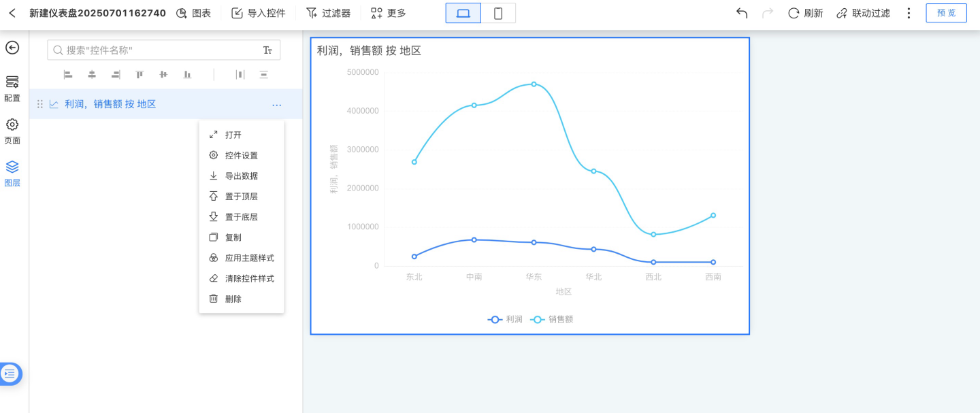
Task: Open the vertical three-dot menu
Action: (x=909, y=13)
